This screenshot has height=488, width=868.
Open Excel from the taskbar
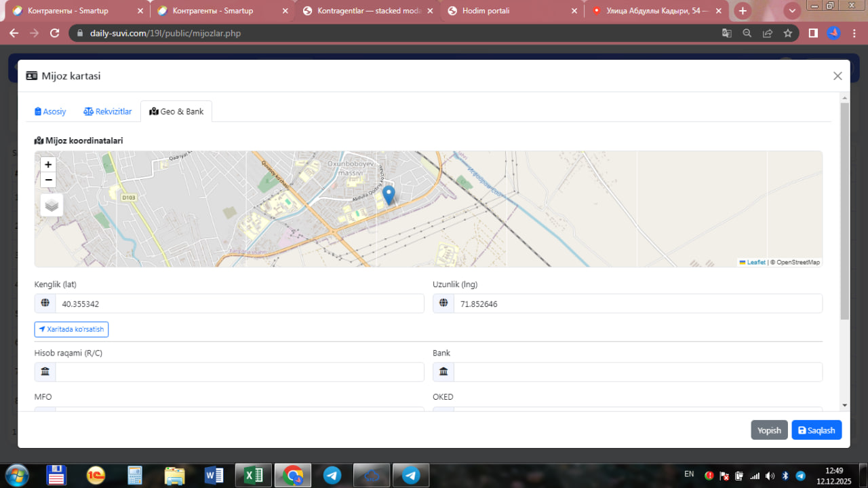[x=253, y=475]
